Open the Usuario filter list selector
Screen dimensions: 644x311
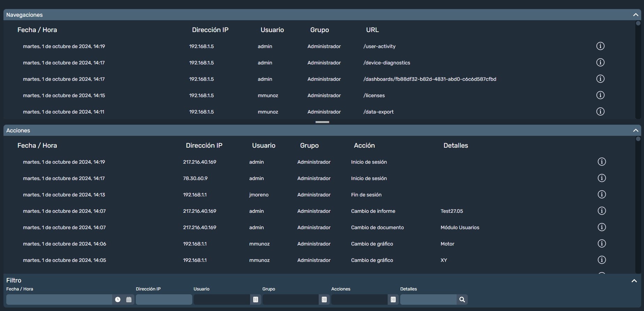coord(255,300)
